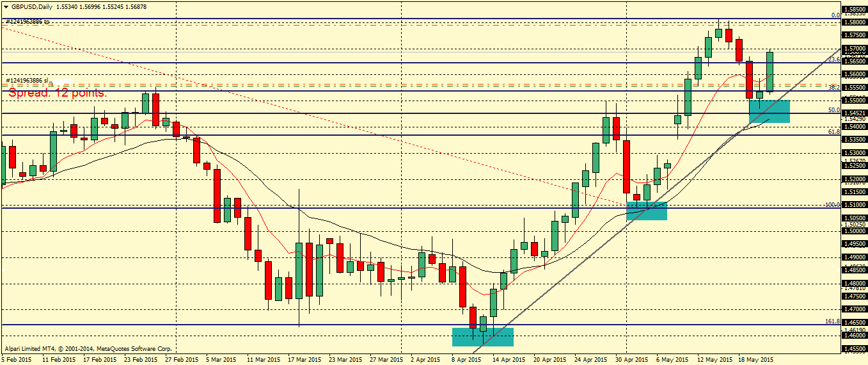Click the 24 Apr 2015 date label
The height and width of the screenshot is (365, 868).
pos(592,360)
